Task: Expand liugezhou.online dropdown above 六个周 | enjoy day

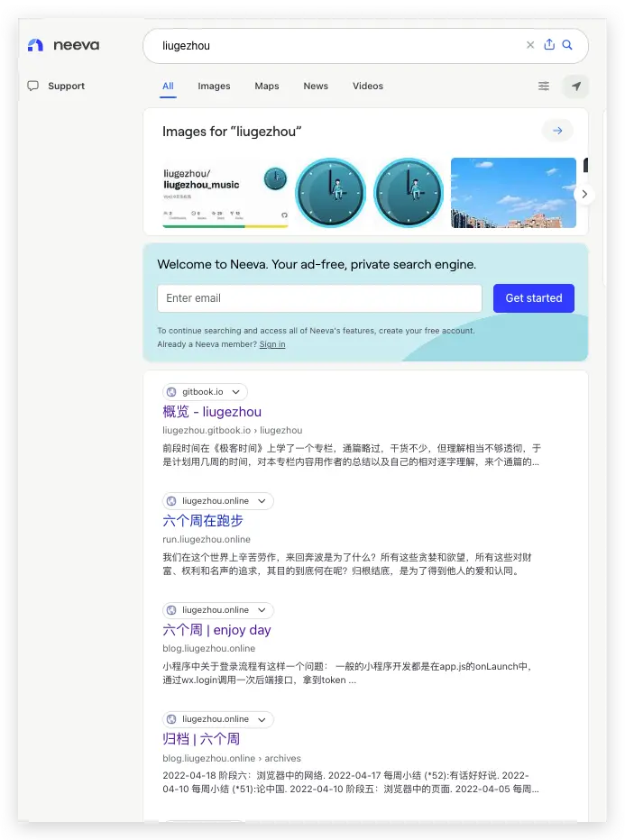Action: [262, 610]
